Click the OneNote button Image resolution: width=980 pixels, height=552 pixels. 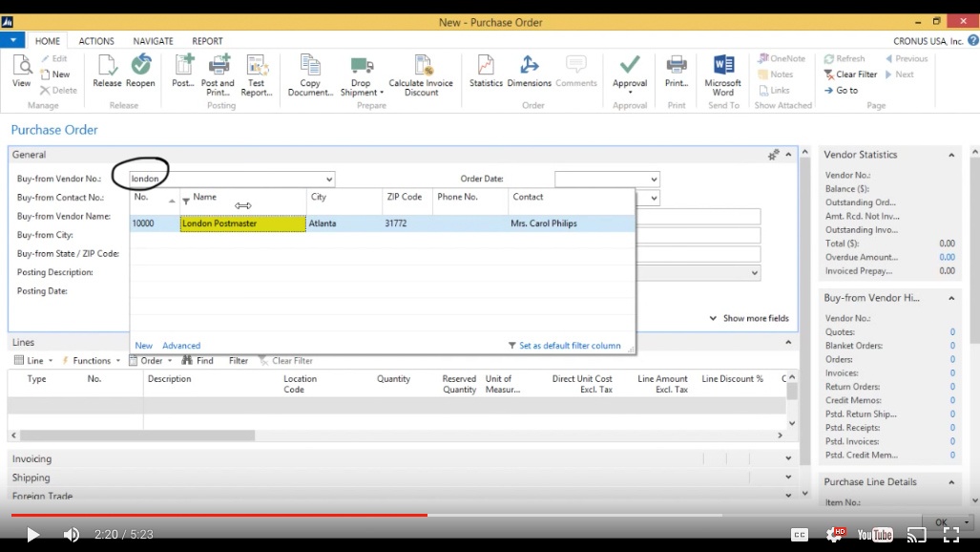click(782, 58)
